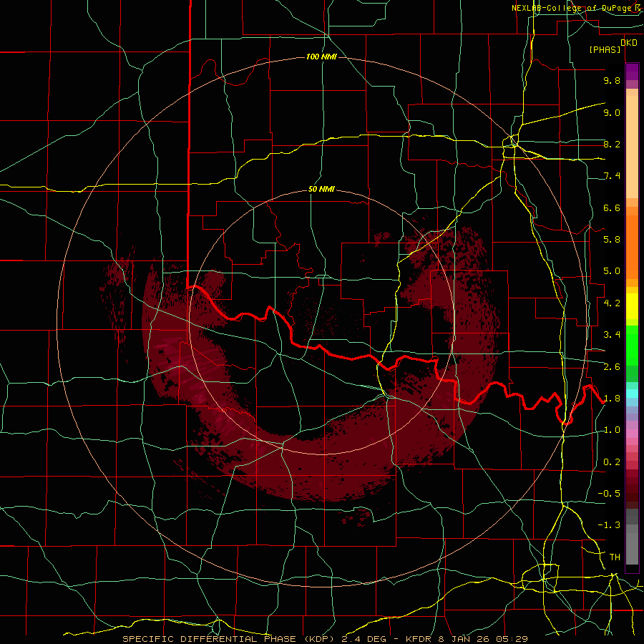The width and height of the screenshot is (644, 644).
Task: Click the [PHAS] units label
Action: coord(605,49)
